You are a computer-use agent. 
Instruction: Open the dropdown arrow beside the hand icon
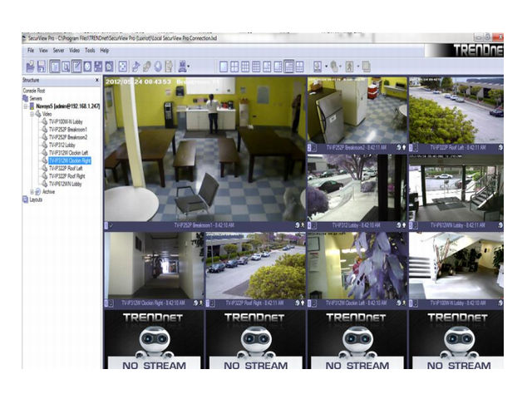click(x=340, y=66)
